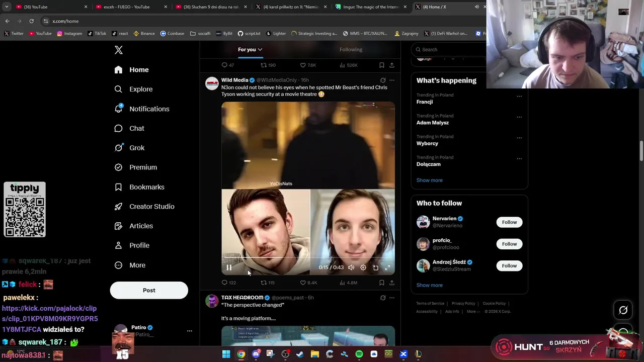The height and width of the screenshot is (362, 644).
Task: Switch to the esceh - FUEGO YouTube tab
Action: [131, 7]
